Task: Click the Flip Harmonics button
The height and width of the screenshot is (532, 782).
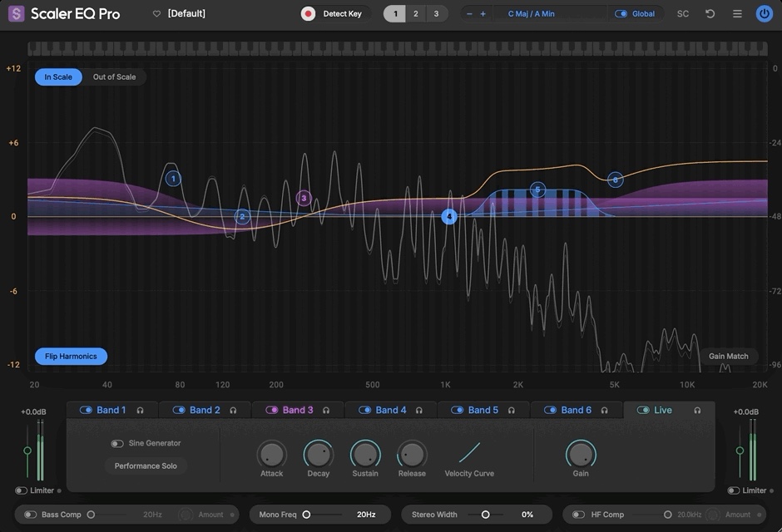Action: (x=71, y=356)
